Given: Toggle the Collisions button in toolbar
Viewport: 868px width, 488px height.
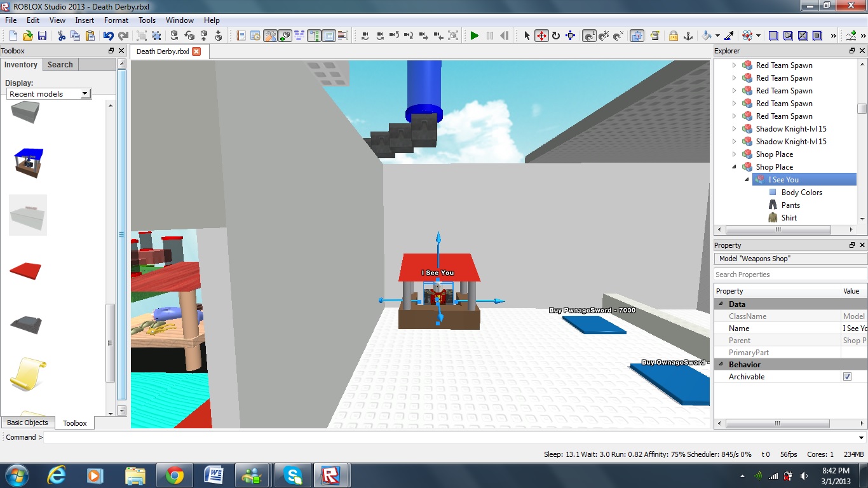Looking at the screenshot, I should click(x=637, y=36).
